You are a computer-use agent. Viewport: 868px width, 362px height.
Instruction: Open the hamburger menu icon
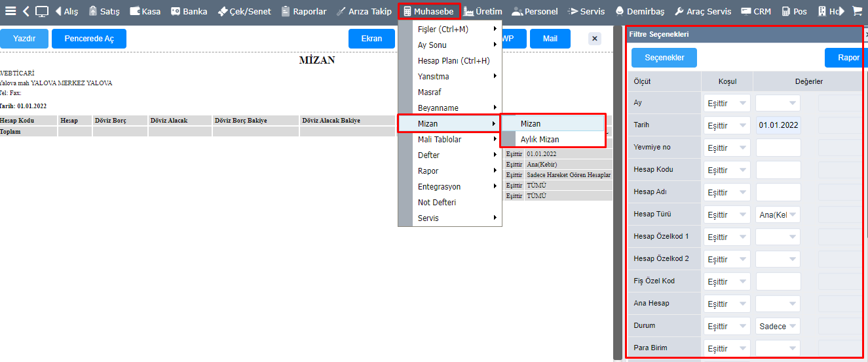(10, 11)
